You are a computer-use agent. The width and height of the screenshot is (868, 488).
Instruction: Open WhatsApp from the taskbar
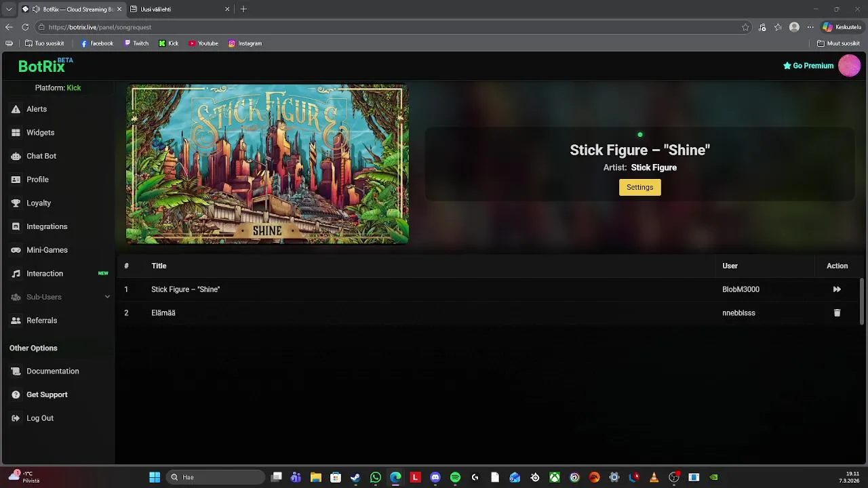376,477
